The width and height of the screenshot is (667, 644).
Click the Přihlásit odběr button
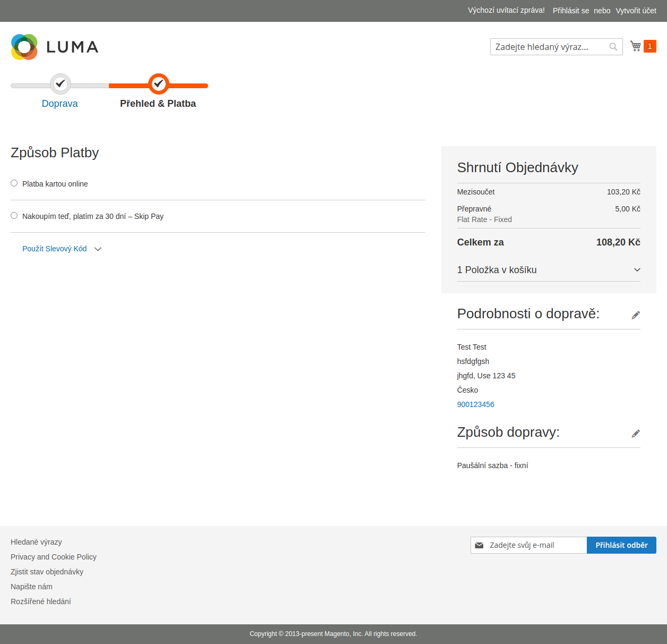[621, 545]
